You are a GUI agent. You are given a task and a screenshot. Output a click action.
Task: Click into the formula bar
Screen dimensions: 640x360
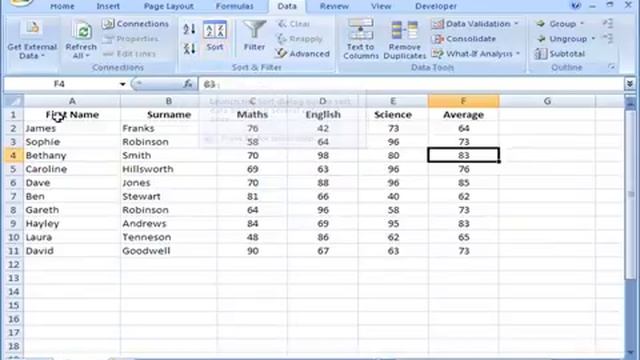[411, 84]
